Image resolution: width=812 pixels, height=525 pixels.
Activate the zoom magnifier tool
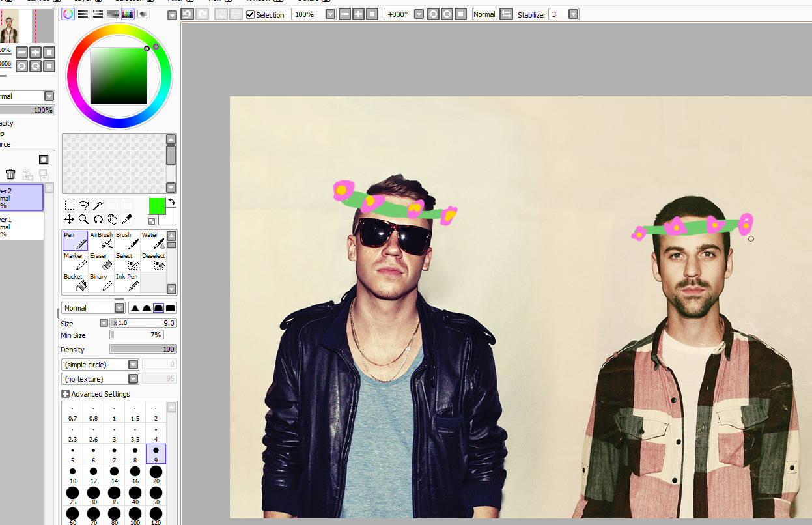[x=83, y=220]
